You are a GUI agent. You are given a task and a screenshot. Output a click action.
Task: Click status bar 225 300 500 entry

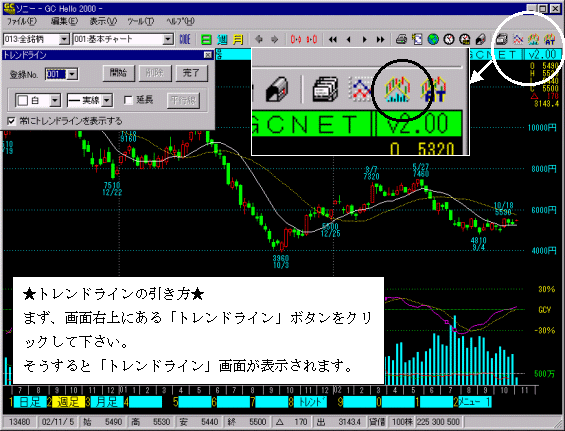[438, 422]
